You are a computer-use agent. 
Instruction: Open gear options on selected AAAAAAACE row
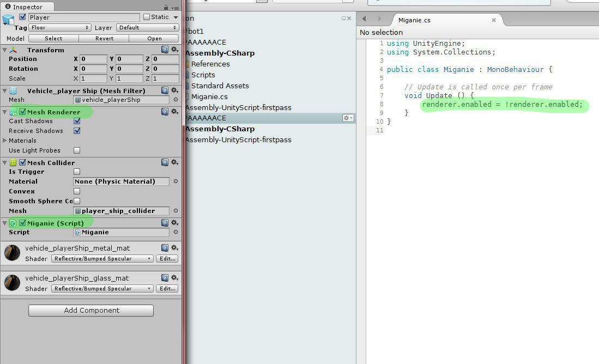tap(348, 118)
